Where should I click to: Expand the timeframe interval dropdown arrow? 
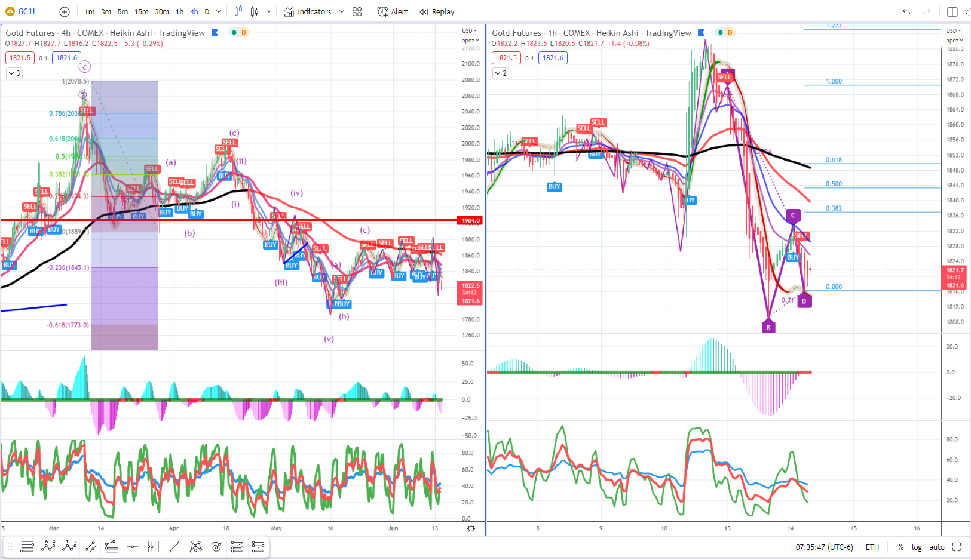[219, 12]
